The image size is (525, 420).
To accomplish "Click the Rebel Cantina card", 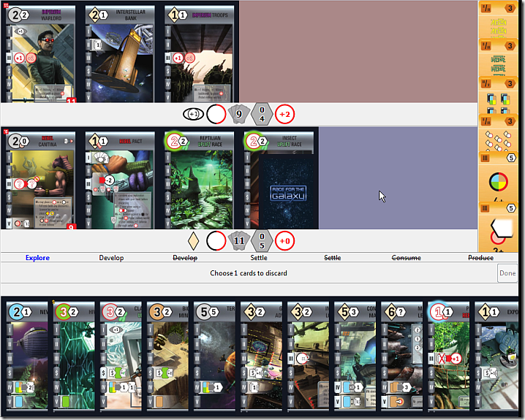I will [x=40, y=180].
